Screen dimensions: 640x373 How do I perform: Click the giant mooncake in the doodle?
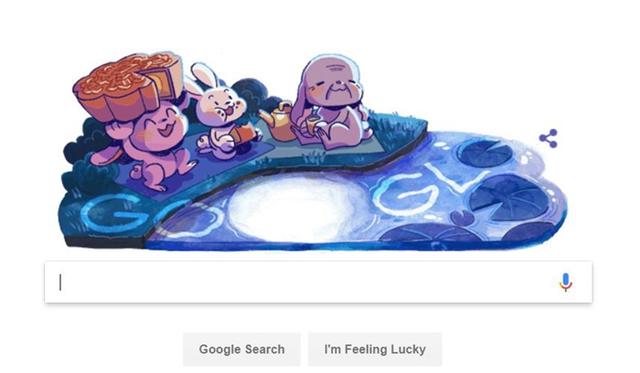[128, 86]
